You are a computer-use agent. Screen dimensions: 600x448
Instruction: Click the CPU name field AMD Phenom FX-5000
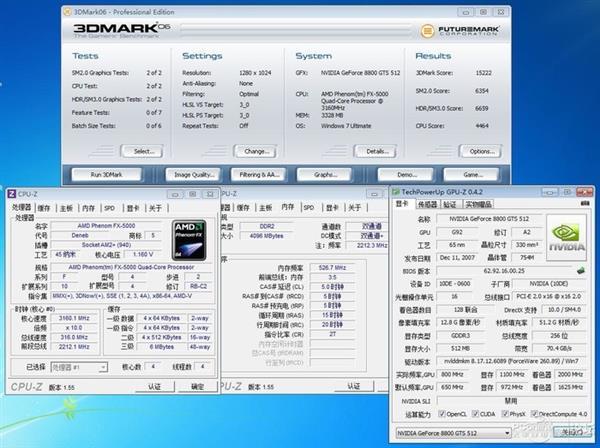click(x=106, y=226)
